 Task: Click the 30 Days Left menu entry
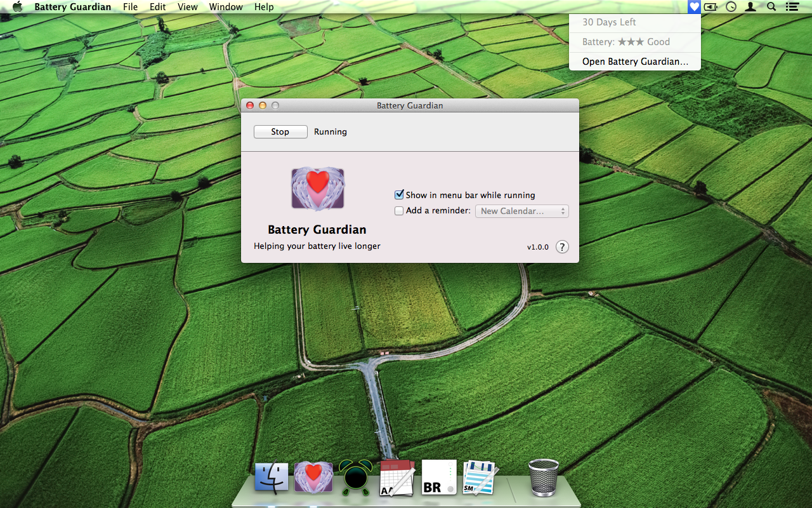click(x=635, y=22)
